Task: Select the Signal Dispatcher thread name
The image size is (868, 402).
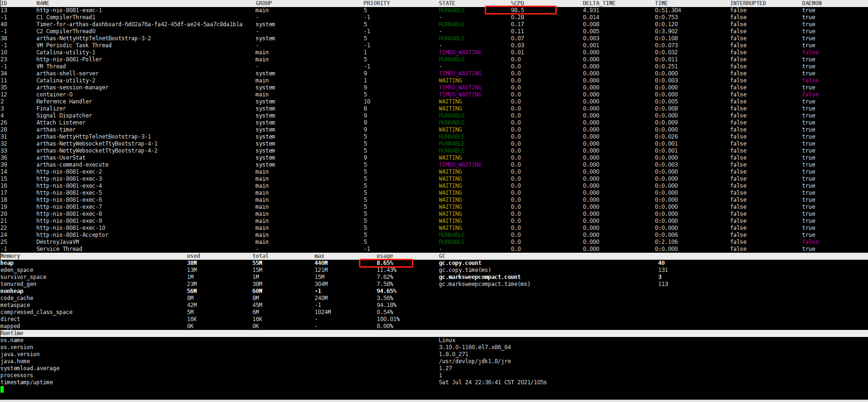Action: [x=64, y=116]
